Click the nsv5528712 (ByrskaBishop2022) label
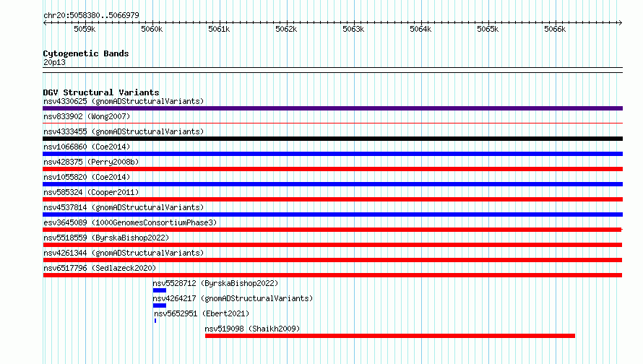The image size is (643, 364). 215,283
